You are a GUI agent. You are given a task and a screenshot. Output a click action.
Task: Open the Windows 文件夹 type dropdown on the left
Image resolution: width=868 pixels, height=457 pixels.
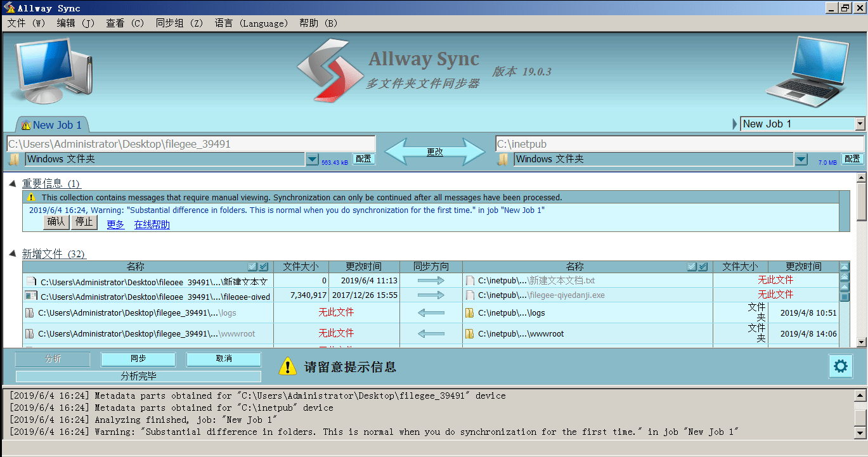coord(313,158)
